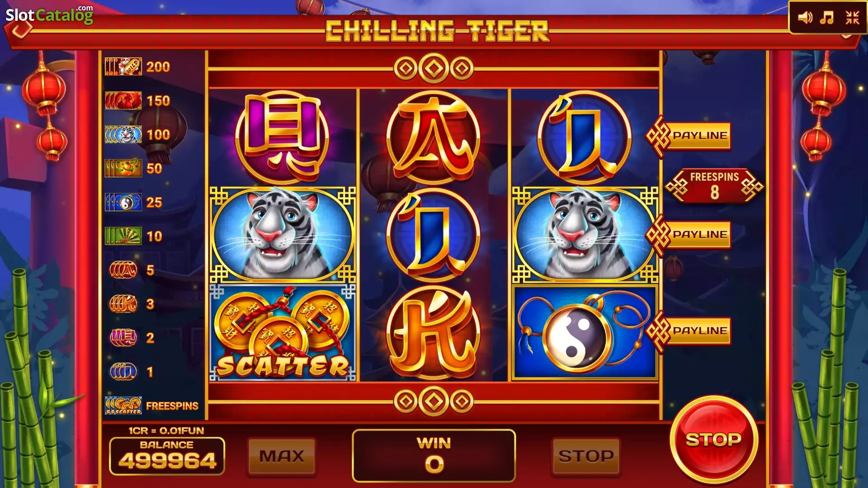Click the round red STOP spin button
The image size is (868, 488).
[x=714, y=439]
